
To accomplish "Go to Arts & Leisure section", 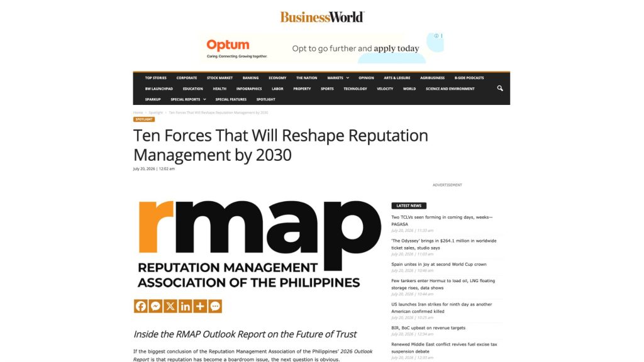I will pos(397,78).
